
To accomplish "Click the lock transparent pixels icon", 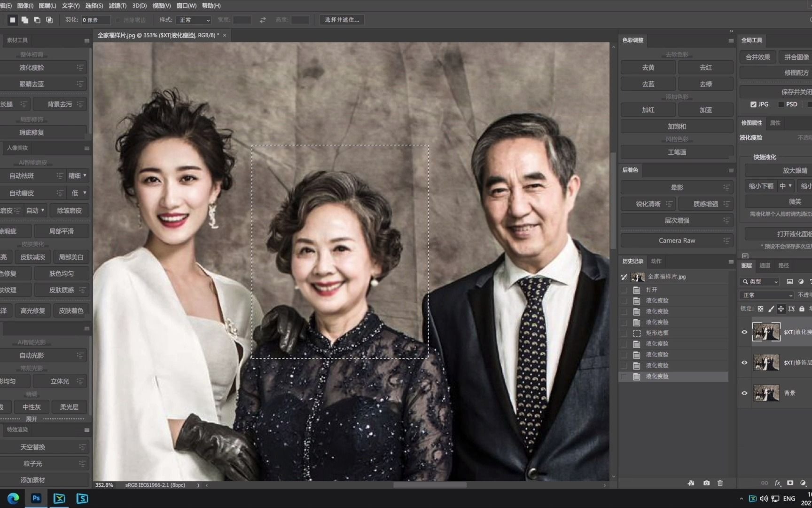I will pyautogui.click(x=760, y=309).
